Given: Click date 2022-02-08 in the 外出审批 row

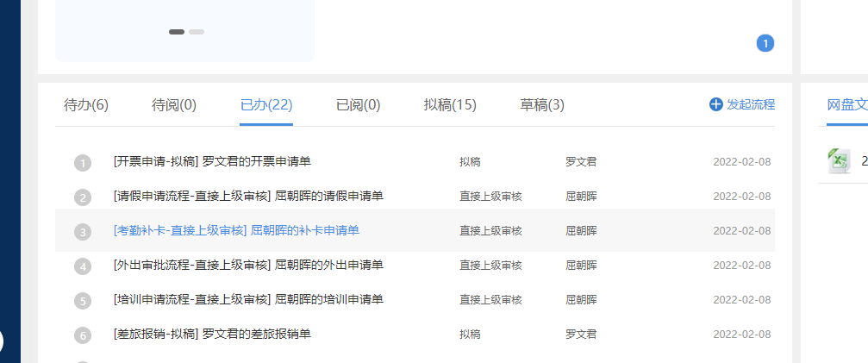Looking at the screenshot, I should [x=742, y=266].
